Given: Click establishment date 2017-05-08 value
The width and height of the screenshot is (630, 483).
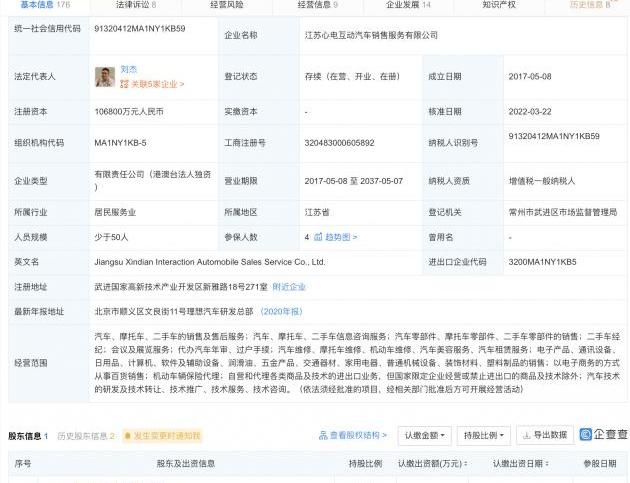Looking at the screenshot, I should tap(530, 76).
